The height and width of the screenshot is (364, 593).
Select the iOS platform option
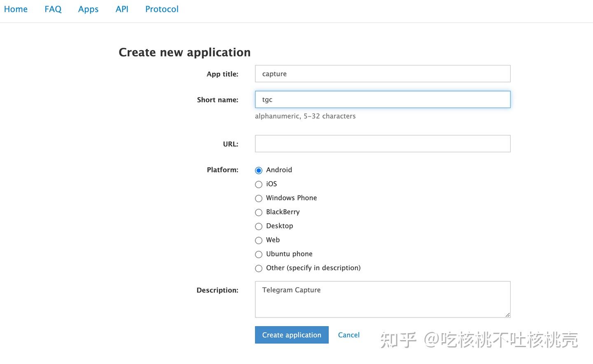click(259, 184)
